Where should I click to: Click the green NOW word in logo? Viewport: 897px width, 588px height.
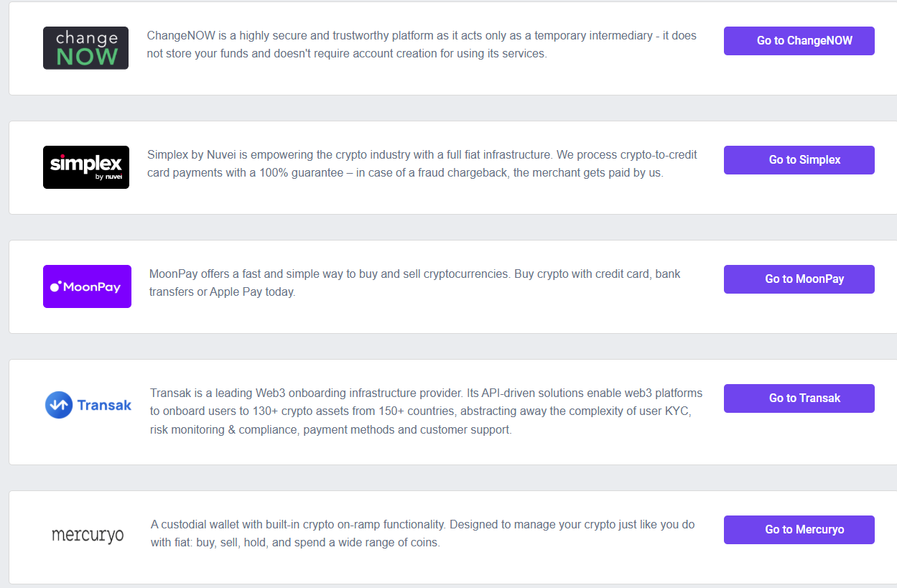pos(86,57)
